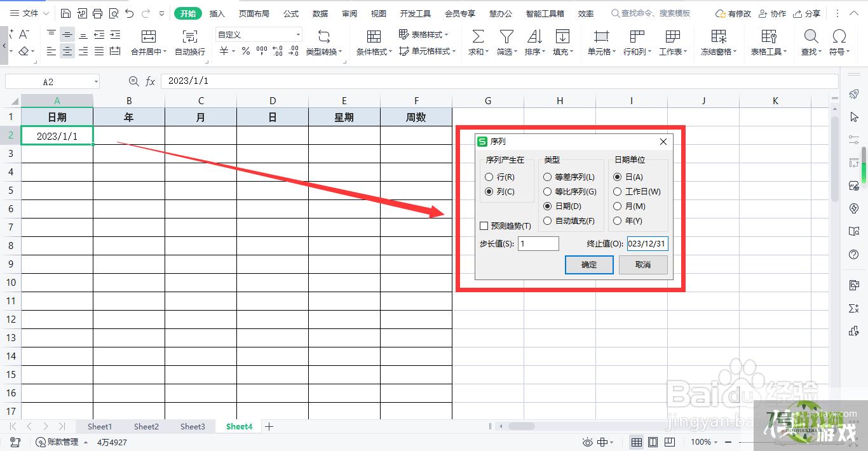The image size is (868, 451).
Task: Click the Find (查找) magnifier icon
Action: coord(811,37)
